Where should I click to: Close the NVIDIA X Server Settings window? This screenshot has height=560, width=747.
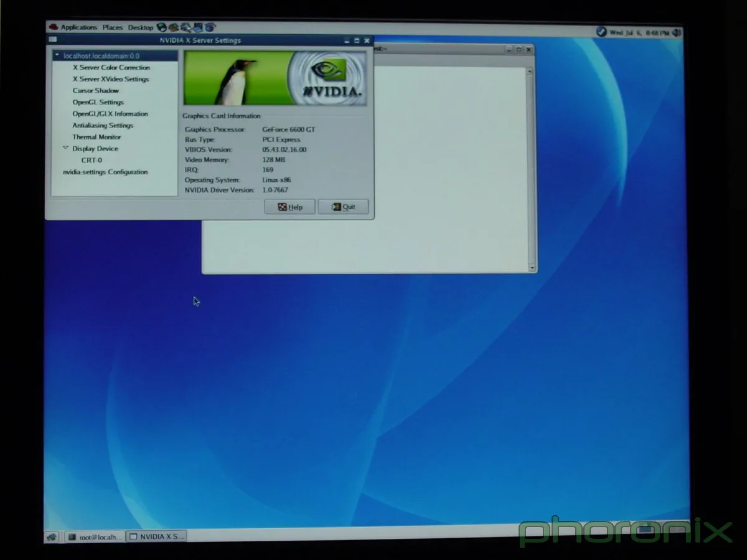pyautogui.click(x=367, y=40)
